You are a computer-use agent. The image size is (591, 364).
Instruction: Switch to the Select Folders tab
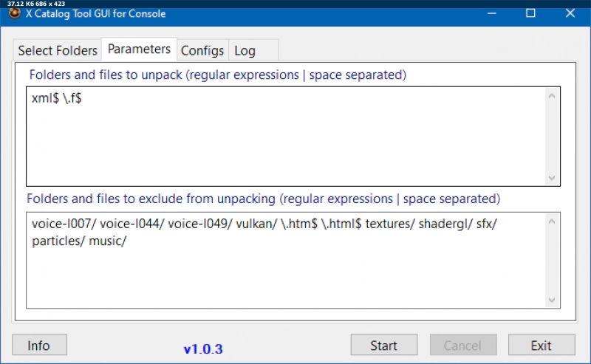pos(58,50)
